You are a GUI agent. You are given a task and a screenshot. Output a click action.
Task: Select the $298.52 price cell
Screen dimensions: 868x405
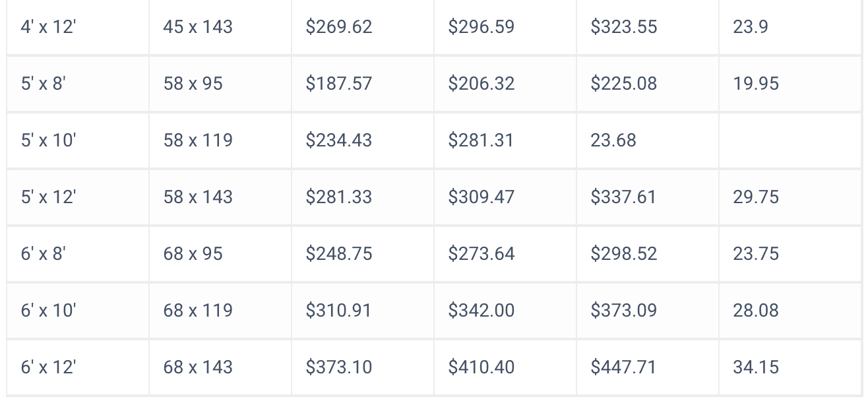624,254
